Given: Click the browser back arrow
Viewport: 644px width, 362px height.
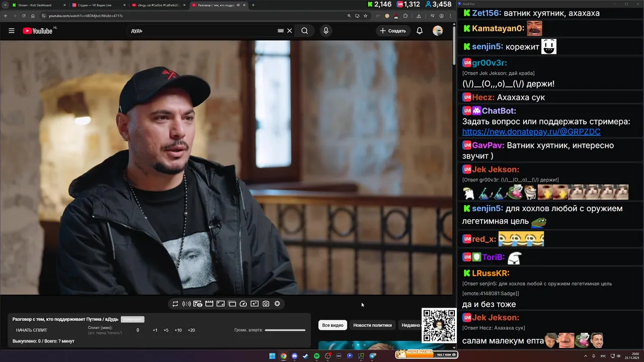Looking at the screenshot, I should tap(6, 16).
